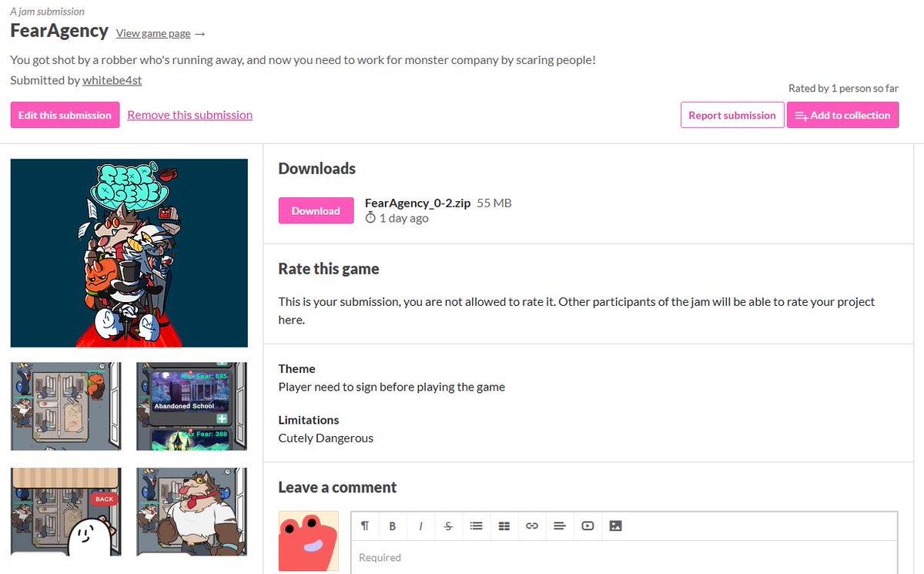Click the Limitations field label
The width and height of the screenshot is (924, 574).
click(309, 420)
